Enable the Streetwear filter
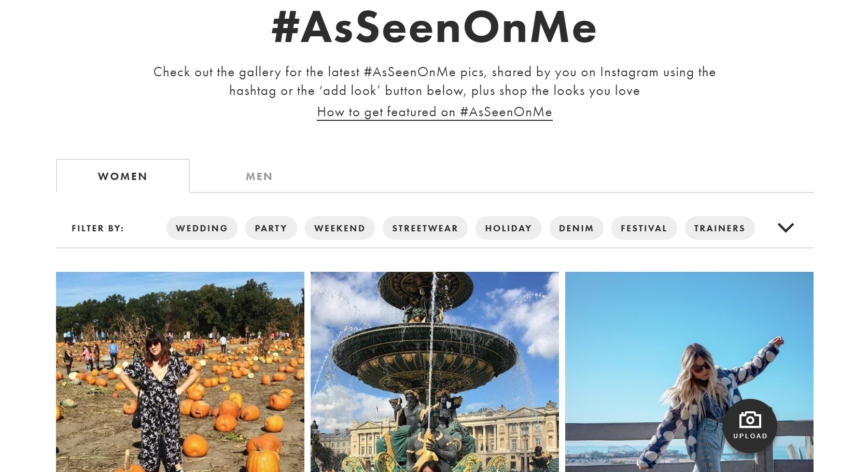Image resolution: width=868 pixels, height=472 pixels. point(425,228)
